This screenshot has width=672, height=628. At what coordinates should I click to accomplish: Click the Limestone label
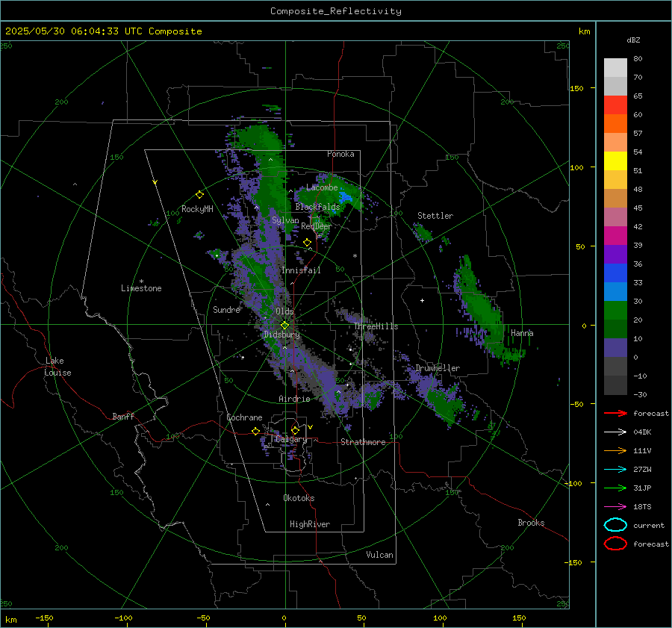pyautogui.click(x=141, y=288)
